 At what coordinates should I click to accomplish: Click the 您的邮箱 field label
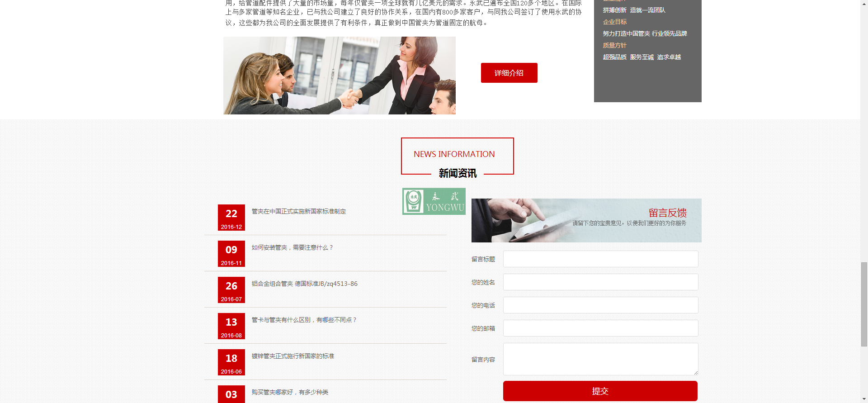483,328
